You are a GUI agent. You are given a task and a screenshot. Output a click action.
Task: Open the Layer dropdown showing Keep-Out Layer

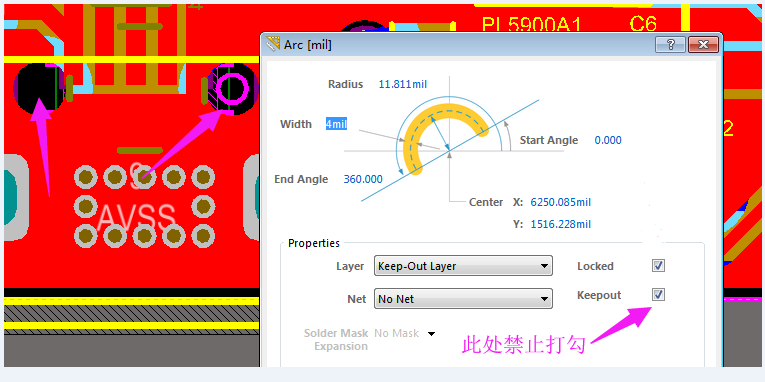coord(463,266)
